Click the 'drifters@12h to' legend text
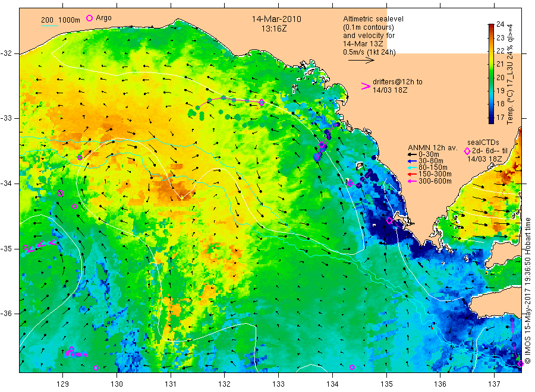The width and height of the screenshot is (535, 392). (398, 82)
